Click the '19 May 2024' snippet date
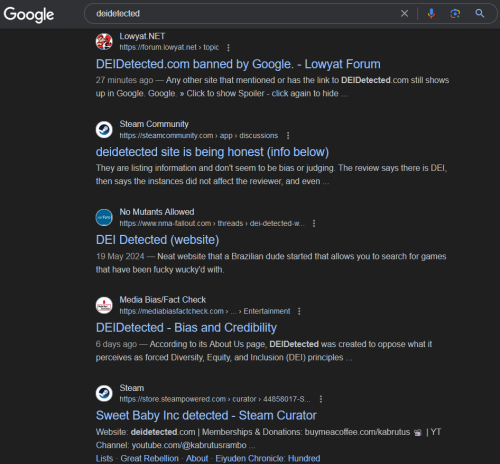500x464 pixels. coord(120,256)
